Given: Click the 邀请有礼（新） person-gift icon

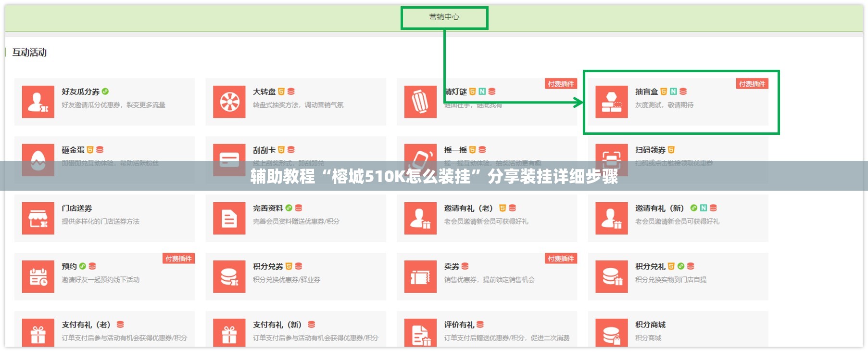Looking at the screenshot, I should tap(612, 218).
